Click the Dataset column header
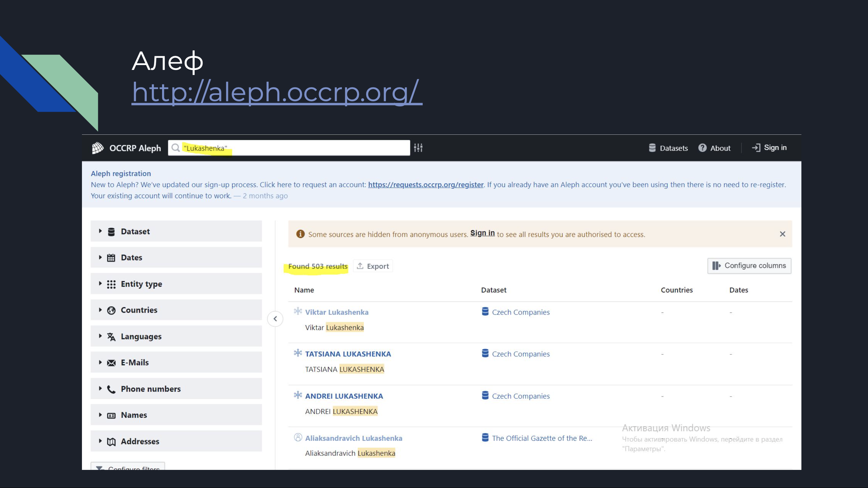 coord(494,290)
